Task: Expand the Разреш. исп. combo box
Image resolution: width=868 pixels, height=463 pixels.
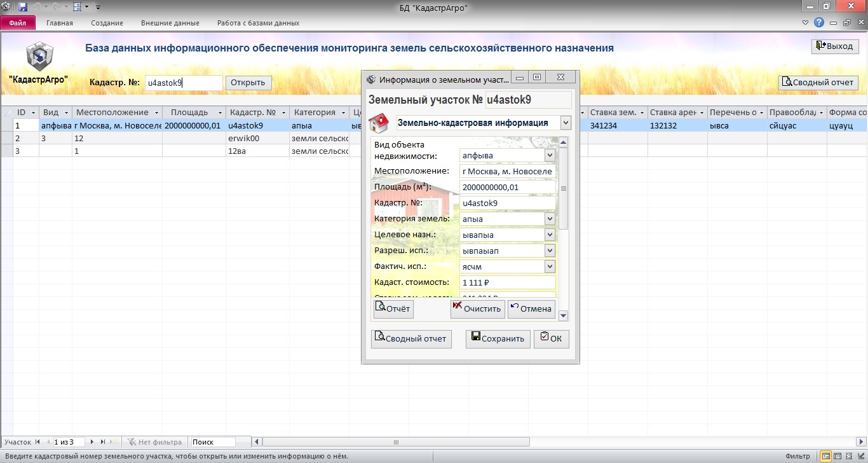Action: [x=550, y=251]
